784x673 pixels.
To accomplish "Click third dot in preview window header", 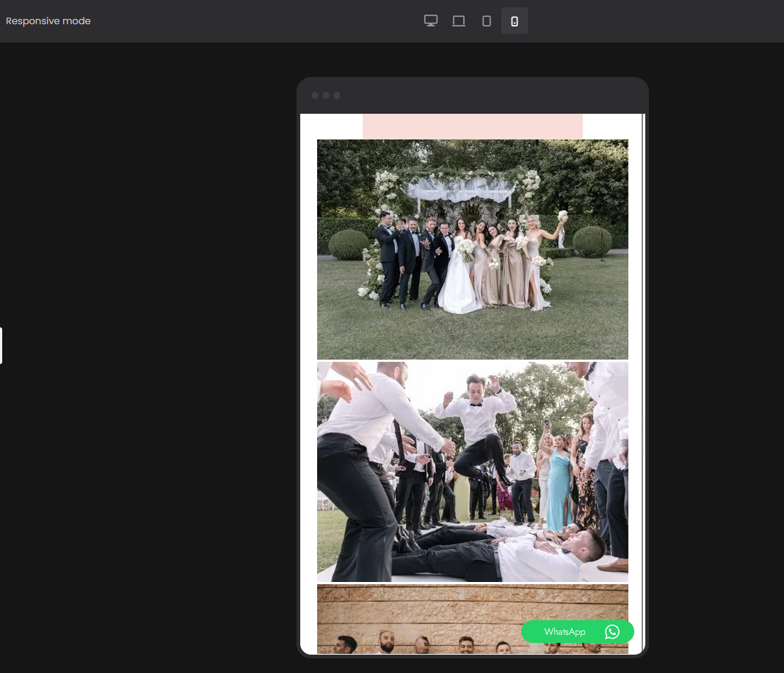I will point(336,95).
